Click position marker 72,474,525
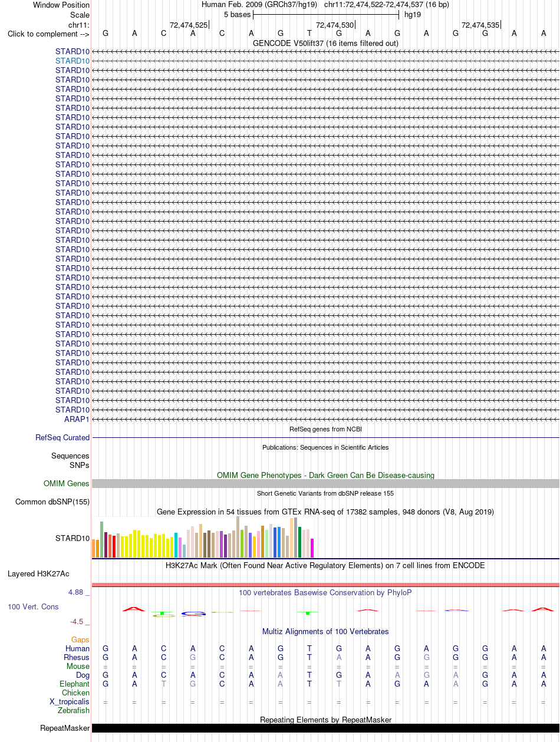Screen dimensions: 560x742 pyautogui.click(x=189, y=25)
